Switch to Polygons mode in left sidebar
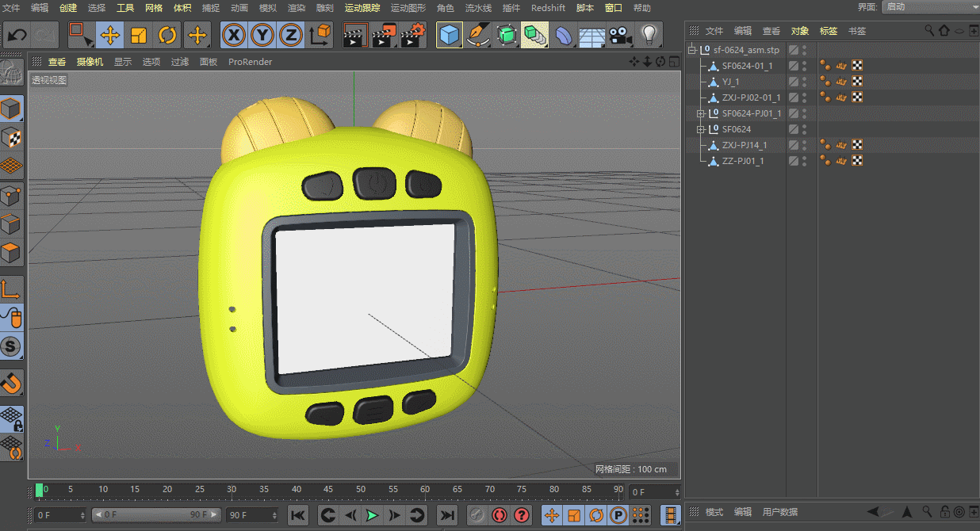The image size is (980, 531). (11, 254)
